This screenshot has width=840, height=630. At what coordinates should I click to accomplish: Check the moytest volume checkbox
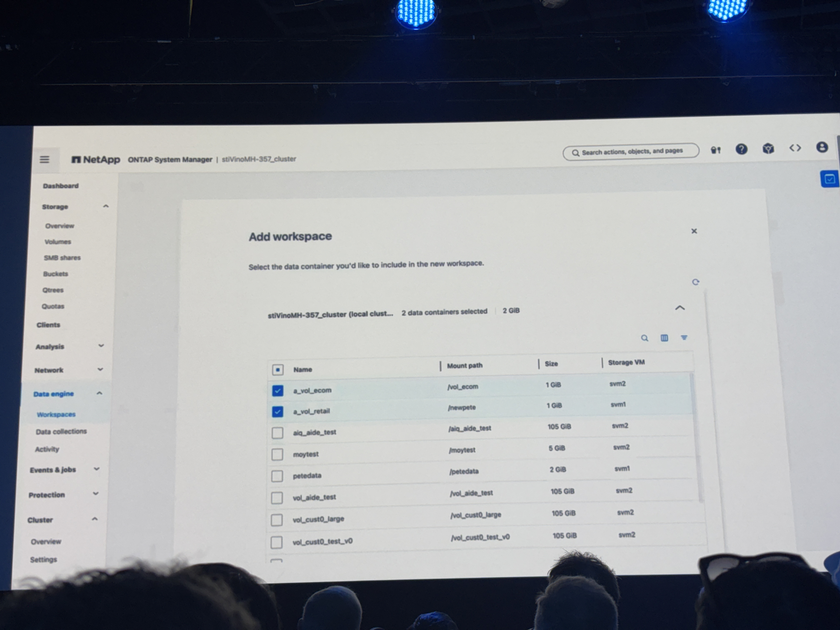[x=277, y=454]
